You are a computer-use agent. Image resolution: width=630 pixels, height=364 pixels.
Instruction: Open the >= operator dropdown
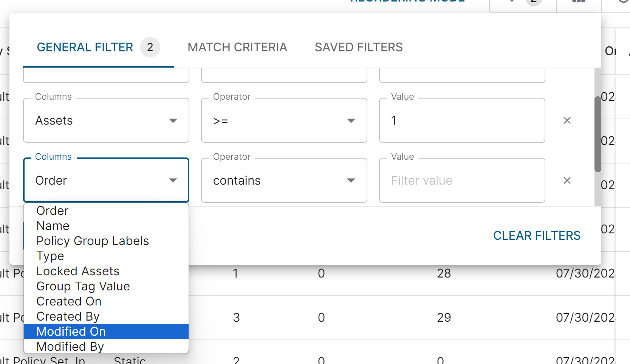284,120
